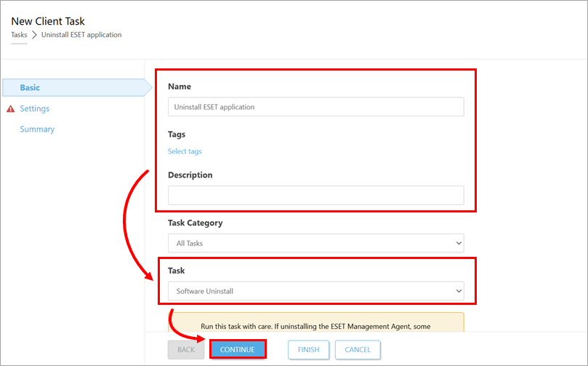588x366 pixels.
Task: Click the Task Category label
Action: 195,223
